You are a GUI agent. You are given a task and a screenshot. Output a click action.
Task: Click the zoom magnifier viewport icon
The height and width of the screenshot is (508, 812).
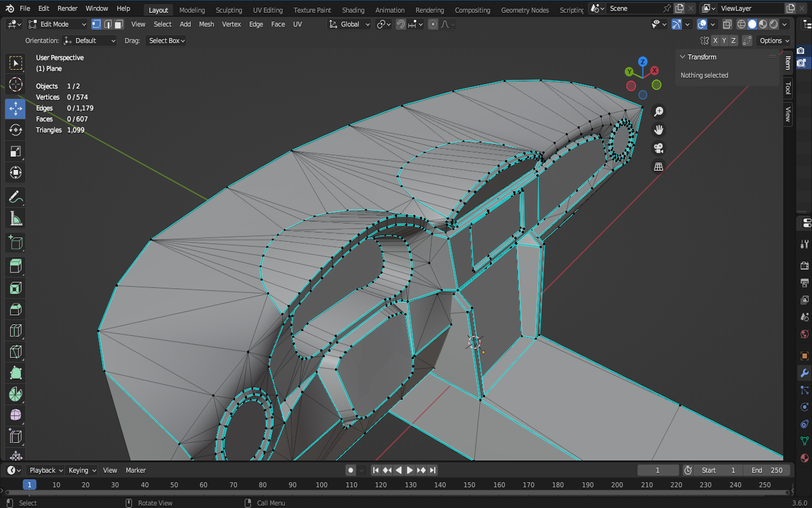pos(658,112)
